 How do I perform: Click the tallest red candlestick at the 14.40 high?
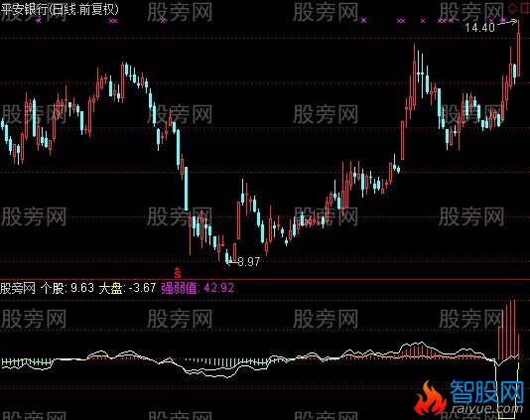[x=518, y=49]
